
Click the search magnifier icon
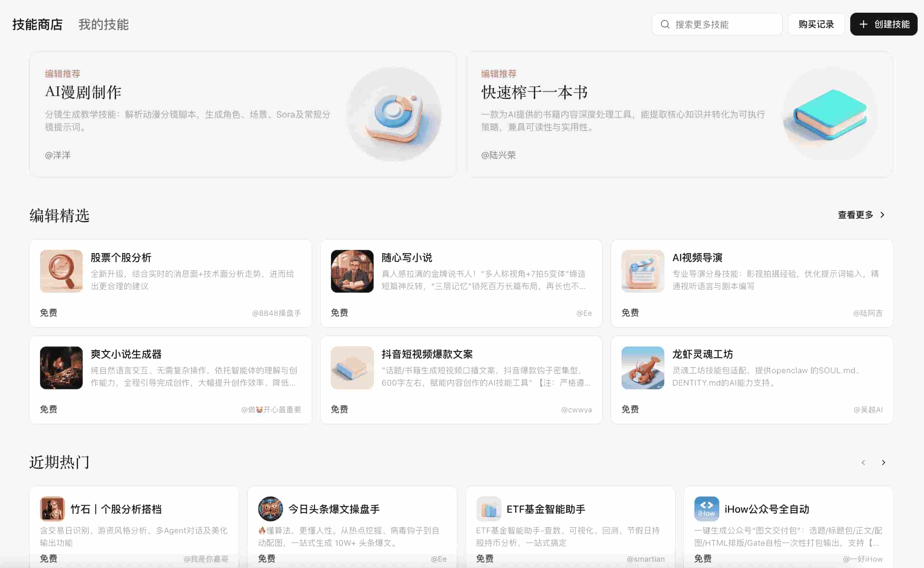click(665, 24)
